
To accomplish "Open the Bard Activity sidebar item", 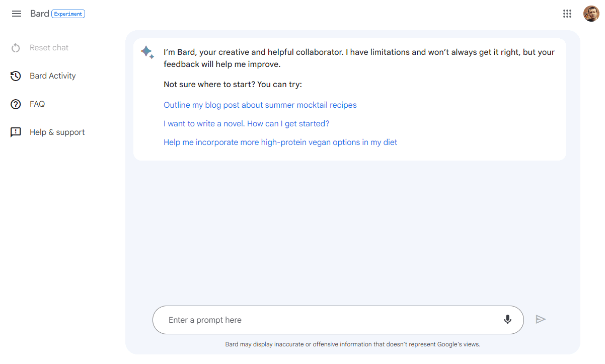I will tap(52, 76).
